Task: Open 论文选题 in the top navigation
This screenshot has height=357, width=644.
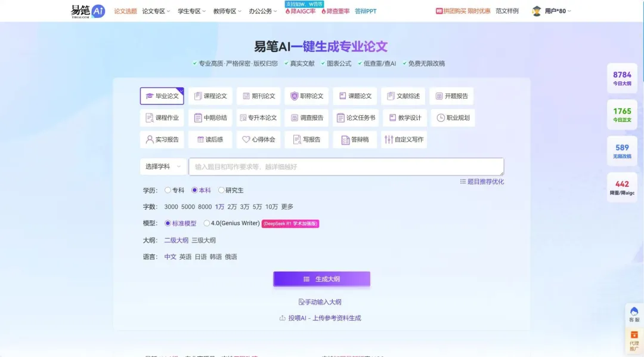Action: [x=125, y=11]
